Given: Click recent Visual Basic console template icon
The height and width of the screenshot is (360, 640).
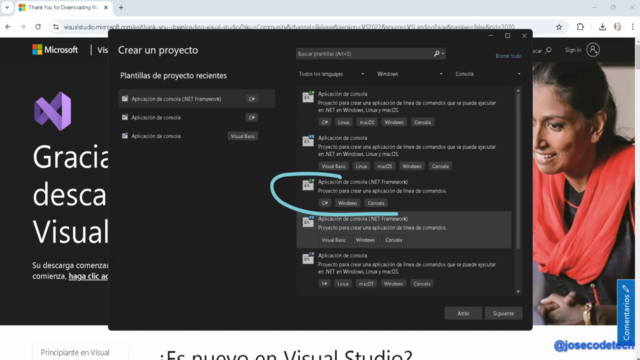Looking at the screenshot, I should click(x=125, y=136).
